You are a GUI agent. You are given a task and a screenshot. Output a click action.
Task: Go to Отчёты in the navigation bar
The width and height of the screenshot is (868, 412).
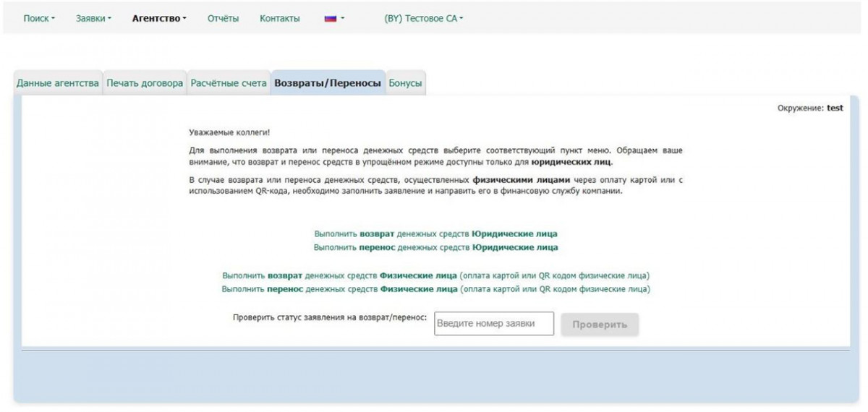[223, 19]
